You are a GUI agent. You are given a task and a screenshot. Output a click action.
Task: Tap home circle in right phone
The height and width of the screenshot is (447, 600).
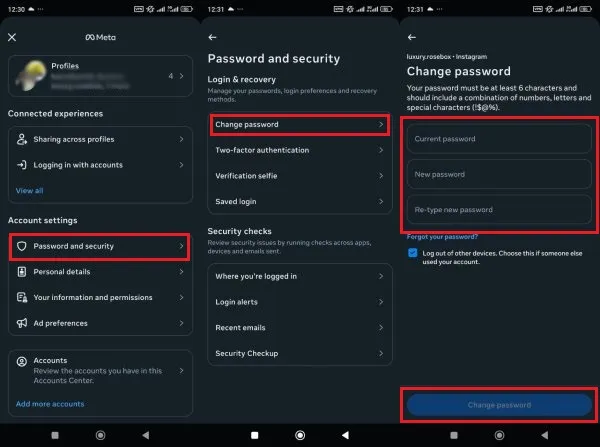click(x=499, y=435)
